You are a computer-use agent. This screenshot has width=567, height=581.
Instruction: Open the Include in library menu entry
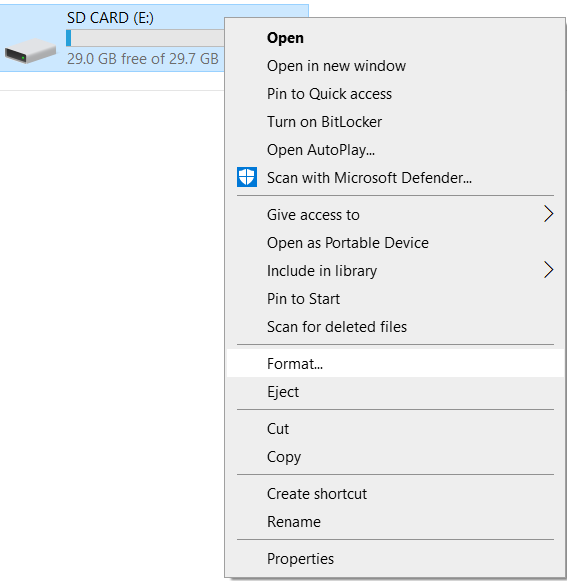tap(395, 271)
